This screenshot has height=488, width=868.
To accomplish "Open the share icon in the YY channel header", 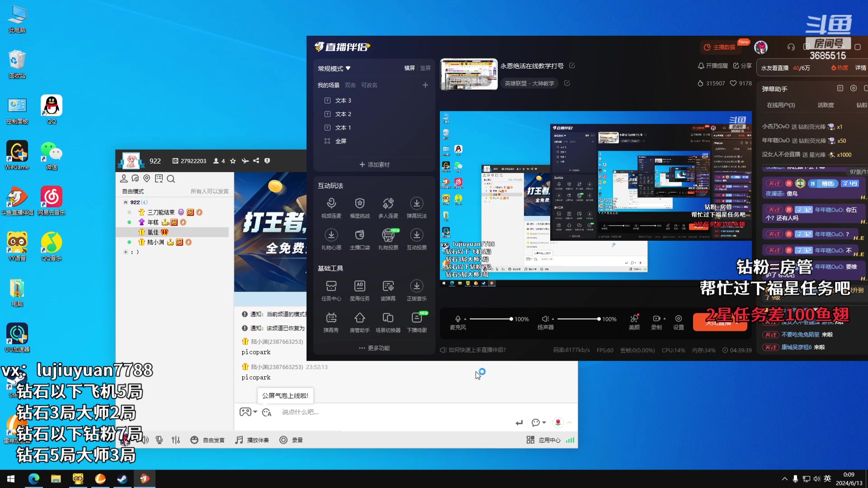I will [x=256, y=161].
